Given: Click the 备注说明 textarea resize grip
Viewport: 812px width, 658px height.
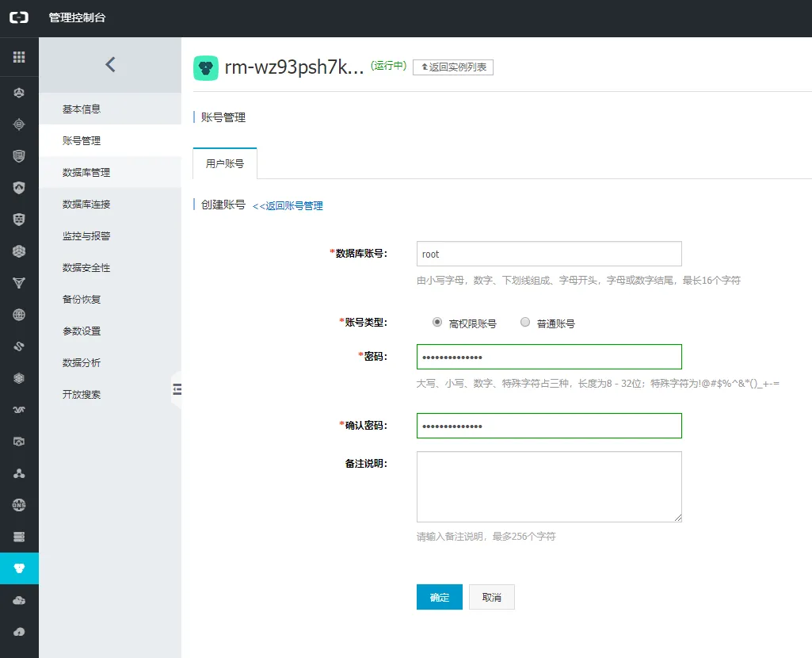Looking at the screenshot, I should point(678,518).
